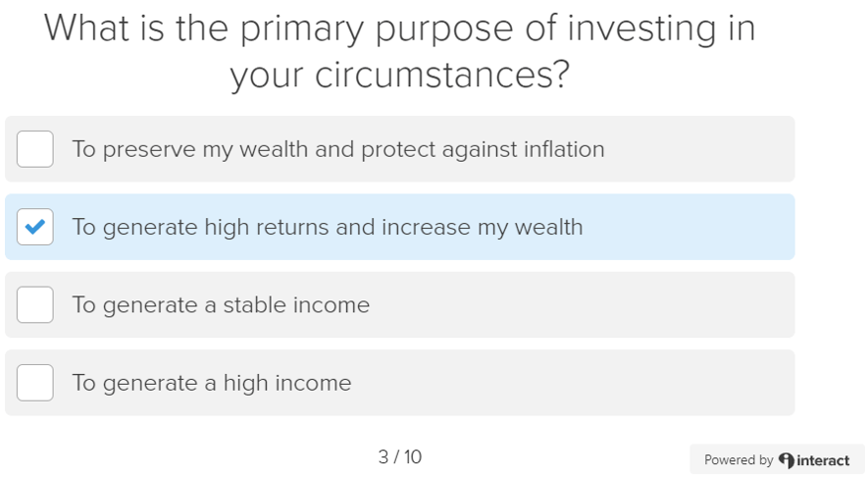Click empty right side of inflation answer row
This screenshot has height=480, width=868.
pos(706,149)
